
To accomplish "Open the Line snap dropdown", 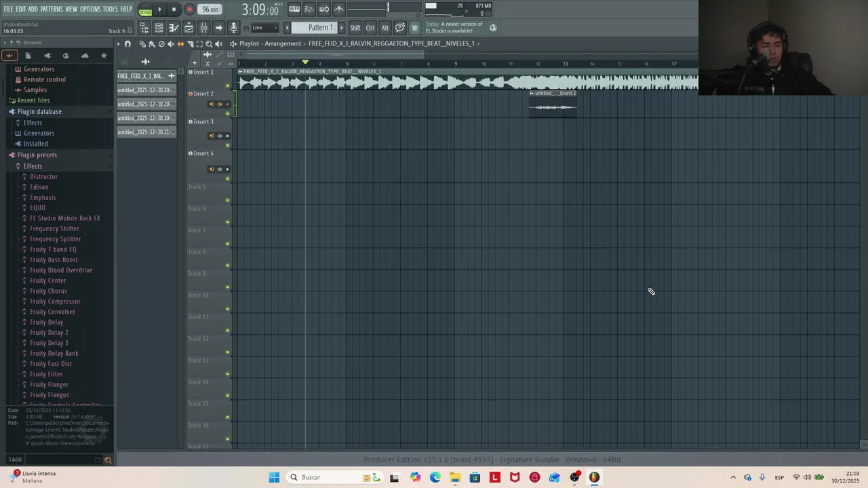I will [x=265, y=28].
